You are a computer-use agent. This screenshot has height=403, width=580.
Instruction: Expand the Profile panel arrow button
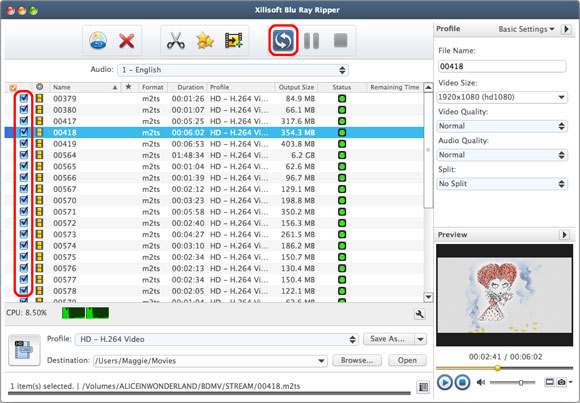tap(566, 29)
